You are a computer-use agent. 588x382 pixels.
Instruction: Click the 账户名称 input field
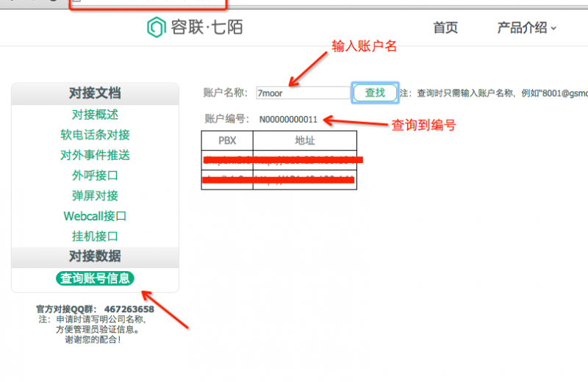click(x=303, y=93)
